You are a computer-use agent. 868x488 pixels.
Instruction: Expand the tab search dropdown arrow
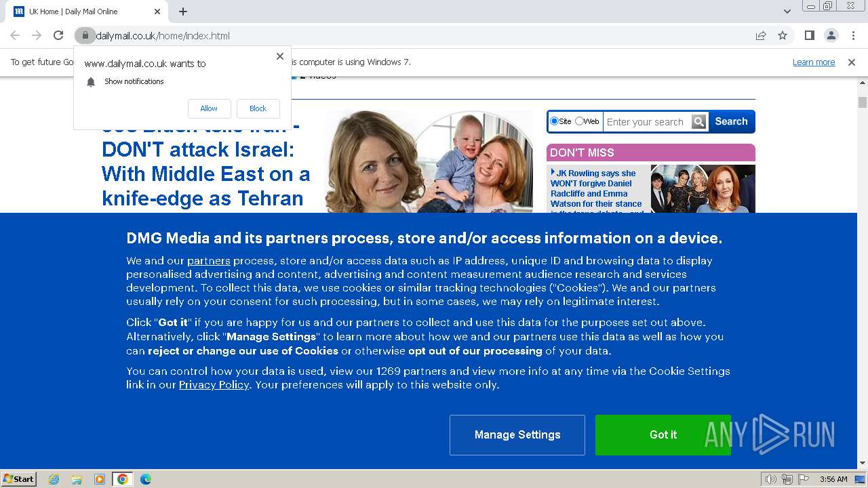(787, 12)
